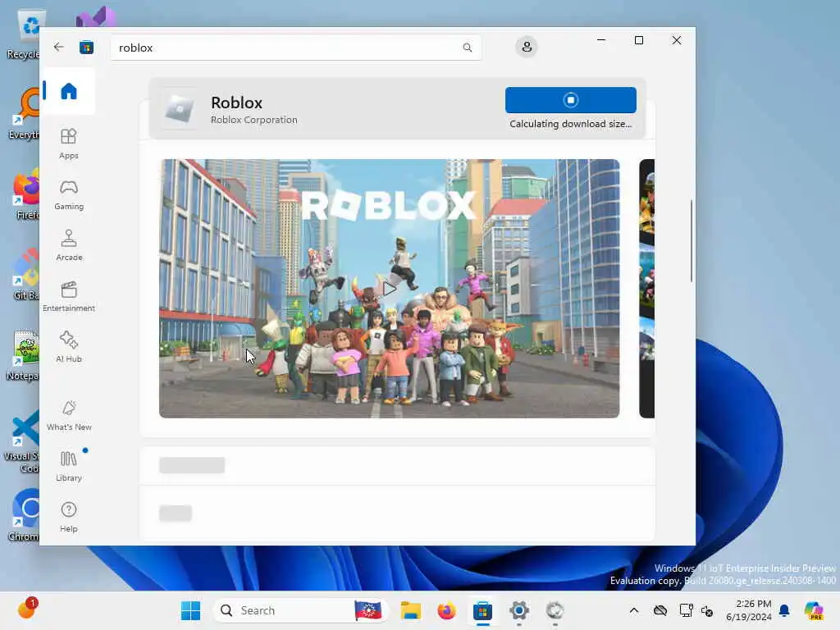Screen dimensions: 840x630
Task: Open the AI Hub section in the sidebar
Action: (x=69, y=347)
